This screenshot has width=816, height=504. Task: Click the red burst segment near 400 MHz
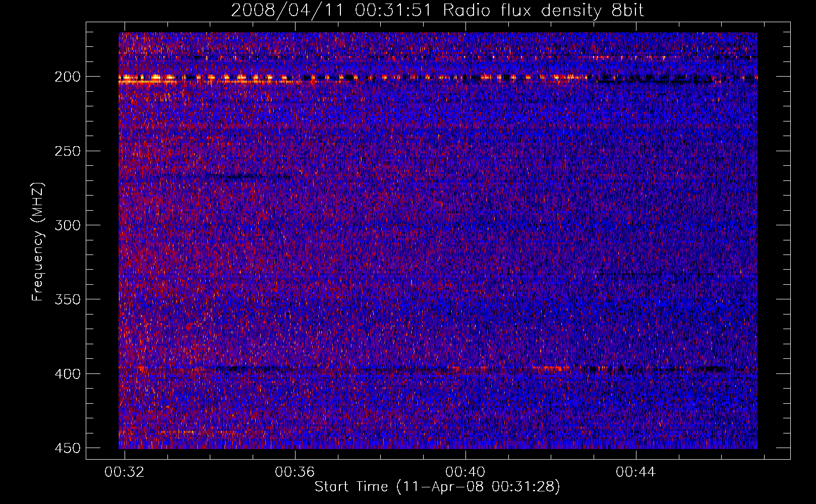tap(551, 368)
